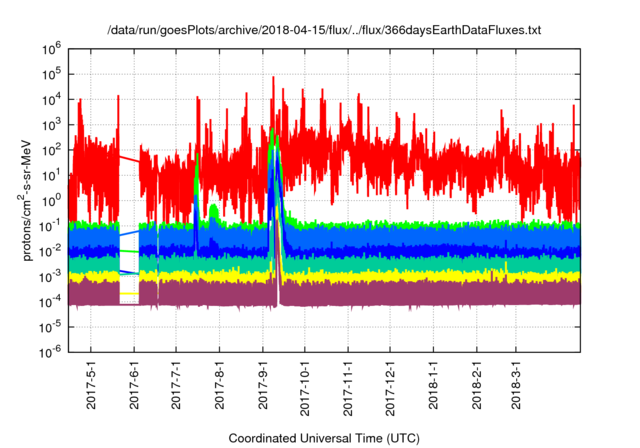Click the y-axis tick label 10^-2
Screen dimensions: 640x448
tap(50, 251)
